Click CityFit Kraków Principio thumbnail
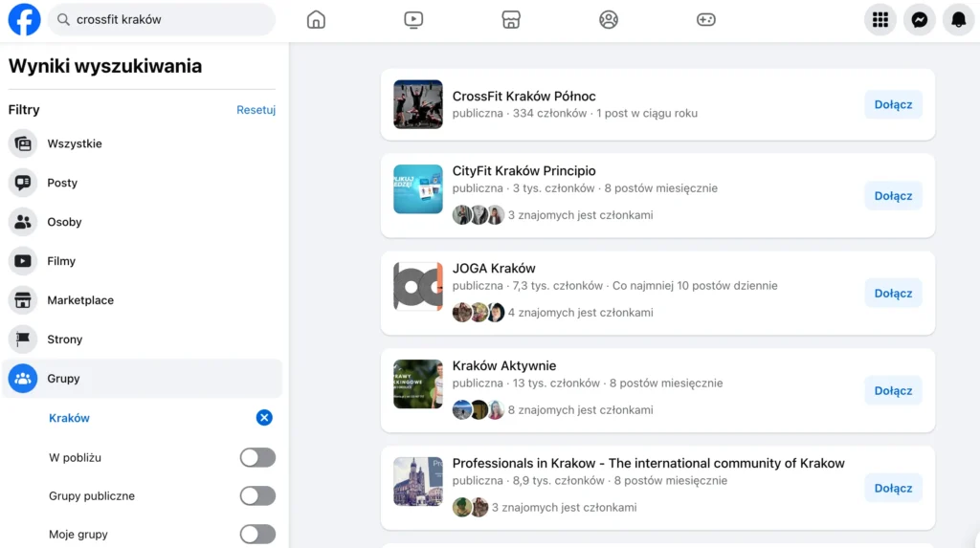 coord(418,189)
